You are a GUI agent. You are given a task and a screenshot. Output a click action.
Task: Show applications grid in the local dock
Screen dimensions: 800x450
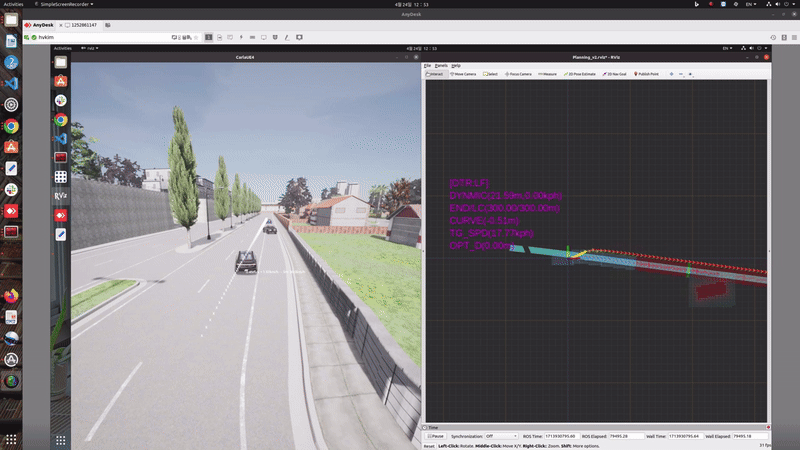click(x=11, y=439)
